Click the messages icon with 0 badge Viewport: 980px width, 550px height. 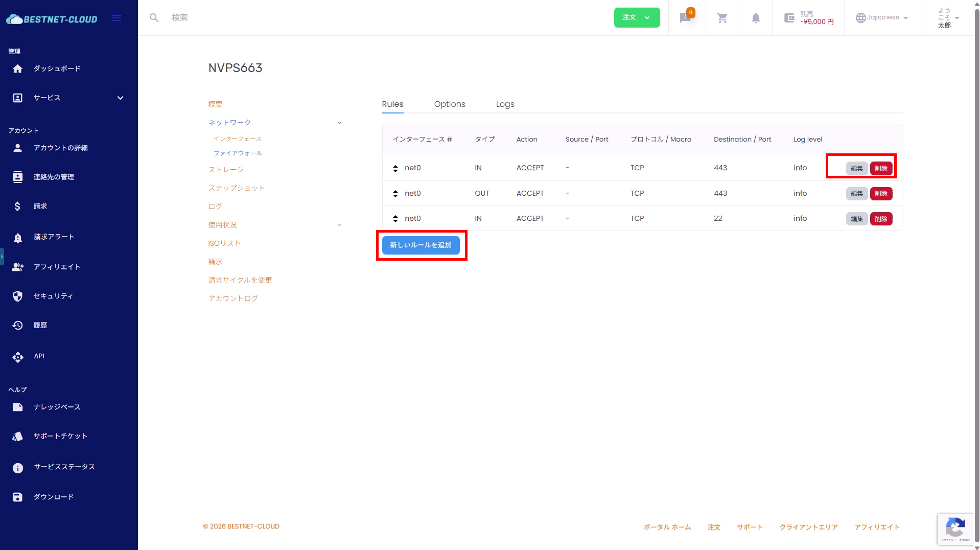(685, 18)
